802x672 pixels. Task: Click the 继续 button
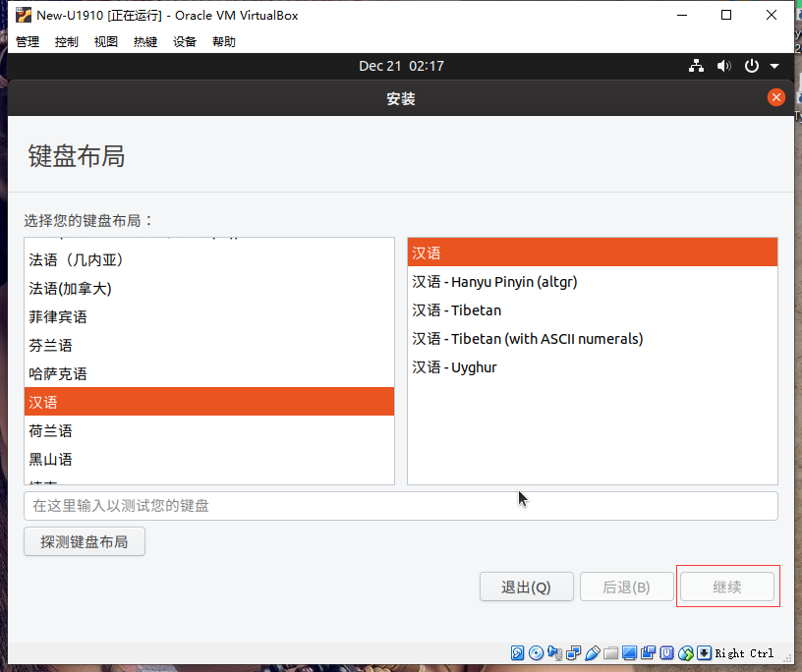727,587
